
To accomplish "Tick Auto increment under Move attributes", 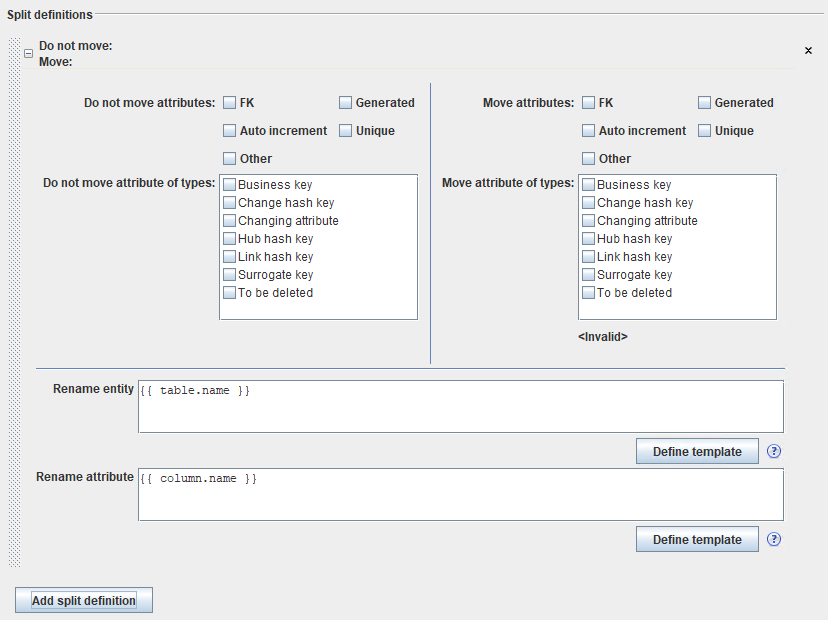I will point(589,130).
